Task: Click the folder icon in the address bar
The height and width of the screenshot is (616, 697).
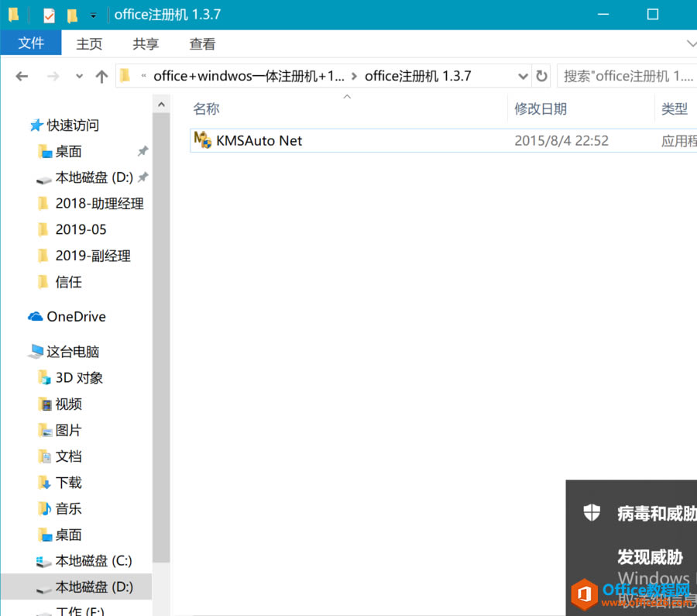Action: [125, 75]
